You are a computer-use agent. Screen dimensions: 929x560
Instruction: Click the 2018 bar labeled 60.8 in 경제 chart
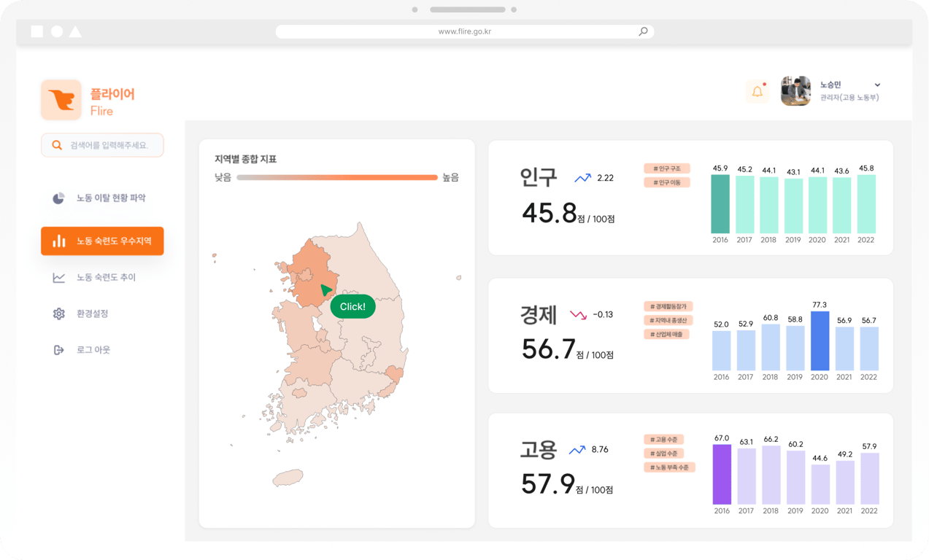pos(771,347)
